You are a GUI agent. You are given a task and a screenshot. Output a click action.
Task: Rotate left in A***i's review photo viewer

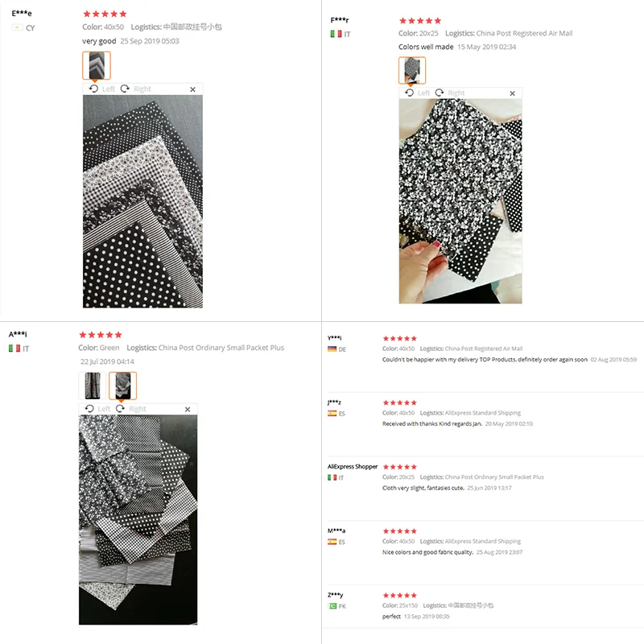click(97, 409)
